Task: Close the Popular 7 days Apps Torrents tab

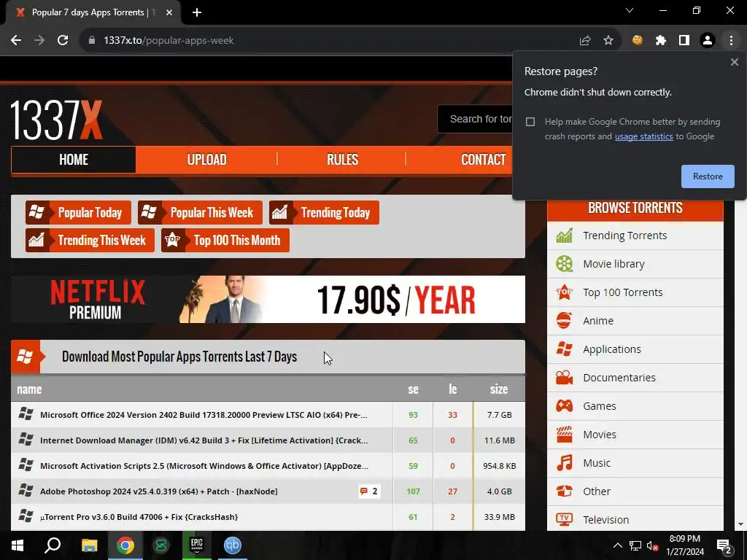Action: click(x=169, y=12)
